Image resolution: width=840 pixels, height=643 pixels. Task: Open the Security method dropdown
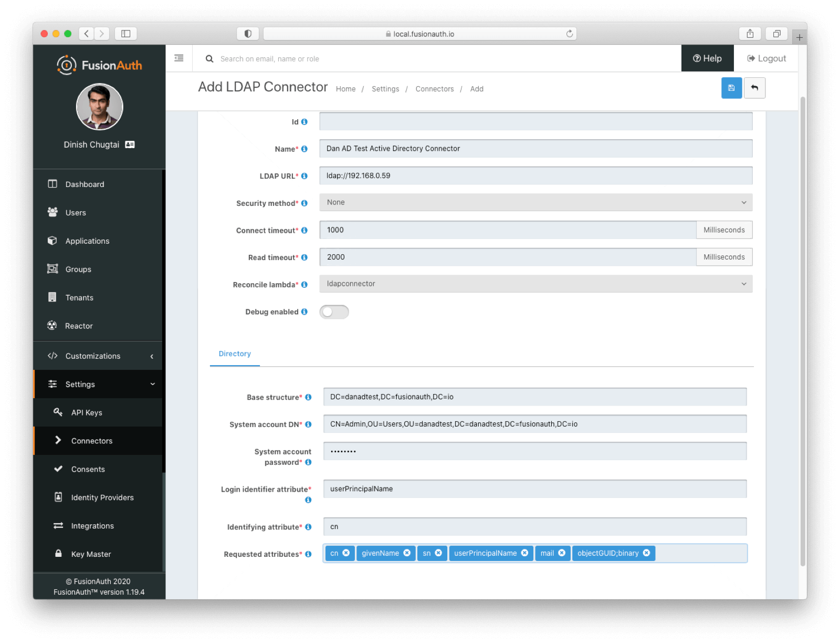535,202
